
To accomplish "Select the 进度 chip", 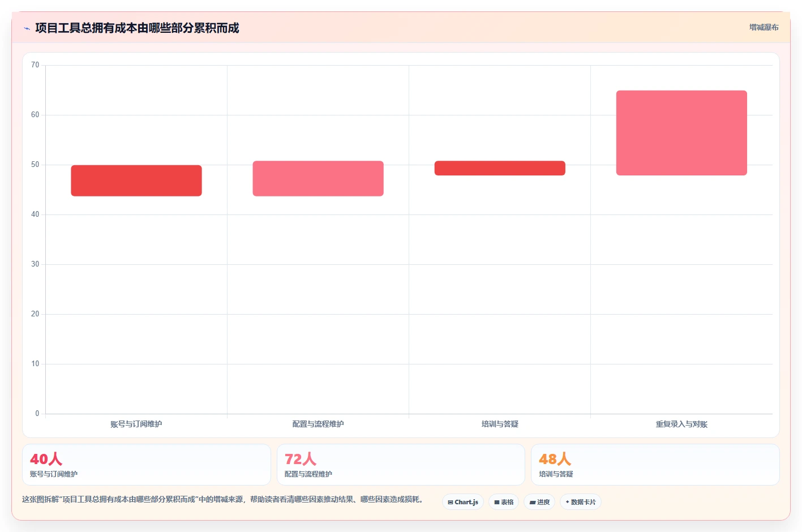I will click(x=539, y=502).
